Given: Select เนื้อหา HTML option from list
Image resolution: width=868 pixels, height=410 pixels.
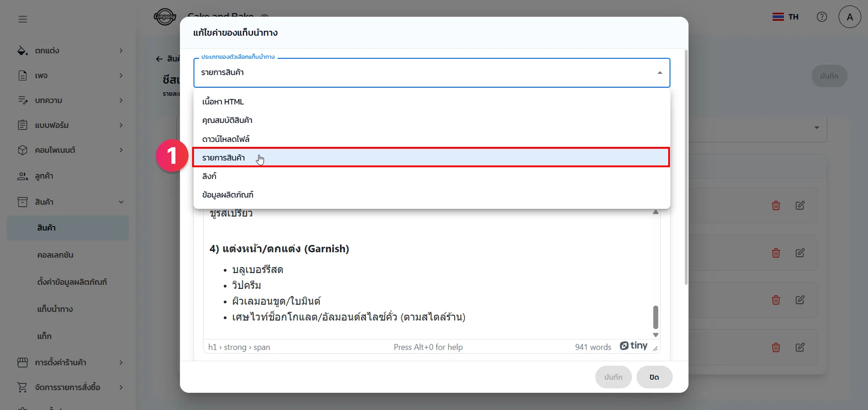Looking at the screenshot, I should pos(223,102).
